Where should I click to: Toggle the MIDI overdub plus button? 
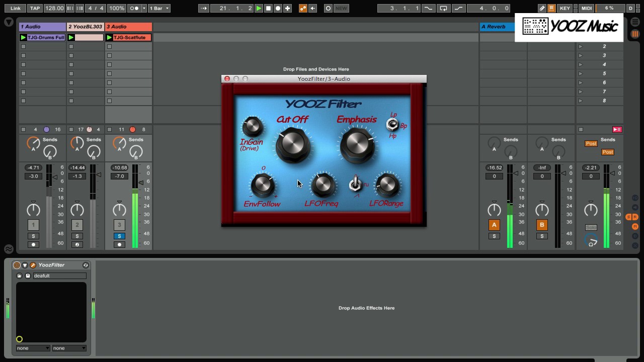pos(287,8)
